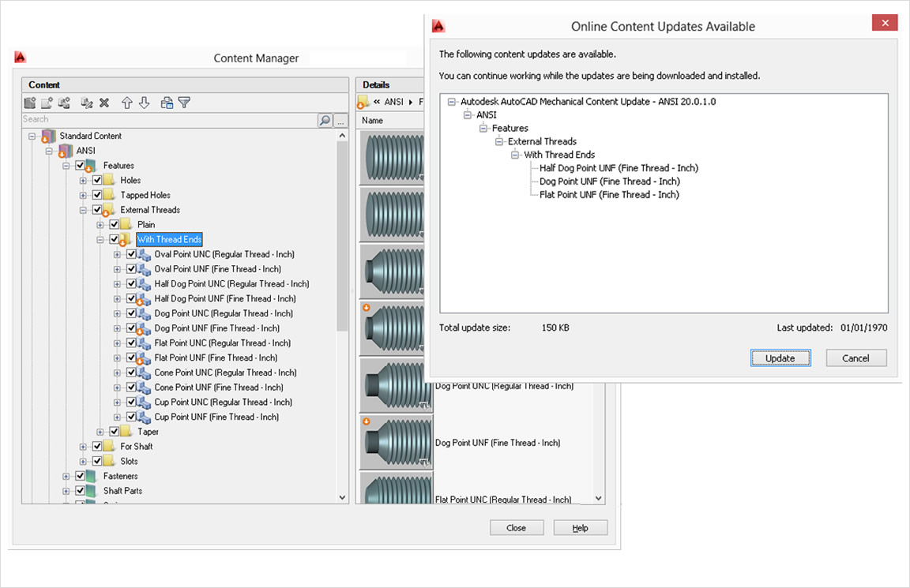
Task: Click the edit/rename icon in Content toolbar
Action: coord(87,103)
